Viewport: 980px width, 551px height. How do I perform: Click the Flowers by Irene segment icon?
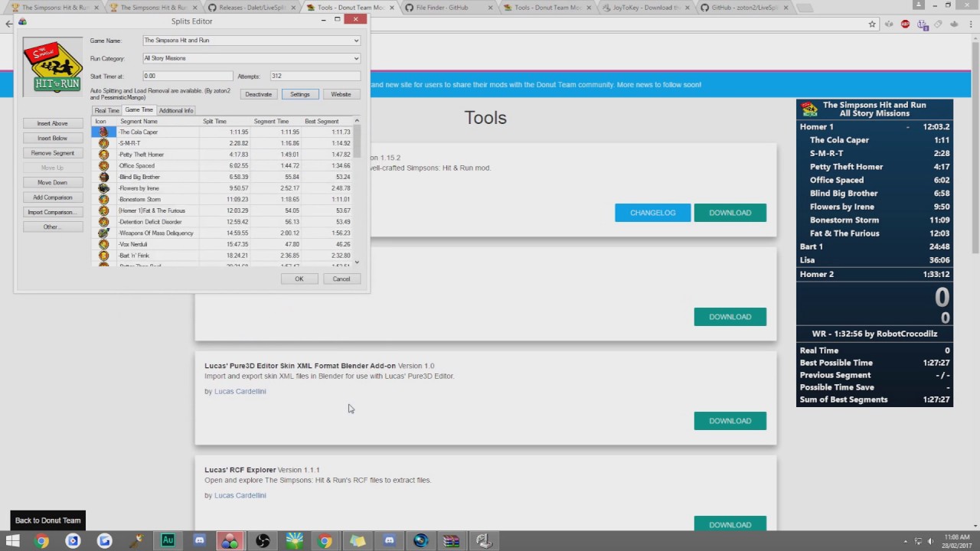[103, 188]
